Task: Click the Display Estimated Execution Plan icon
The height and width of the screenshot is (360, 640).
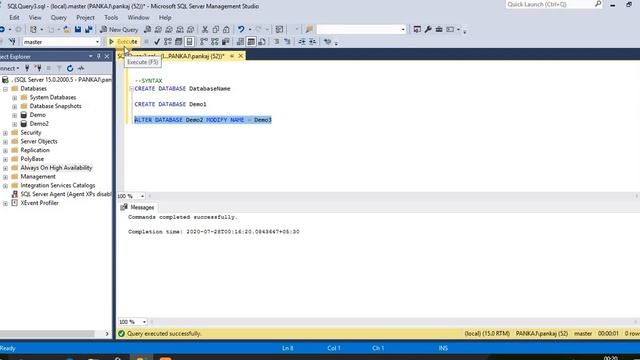Action: 168,42
